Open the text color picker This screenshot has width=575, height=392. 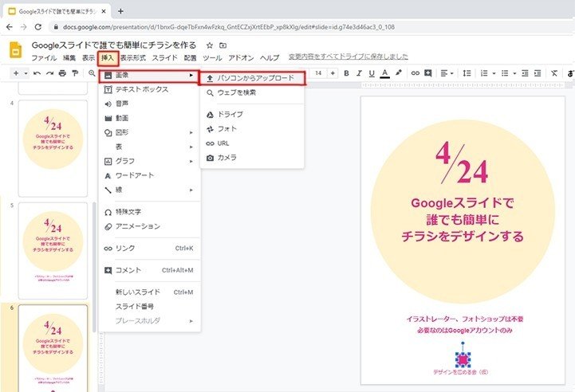[x=384, y=73]
